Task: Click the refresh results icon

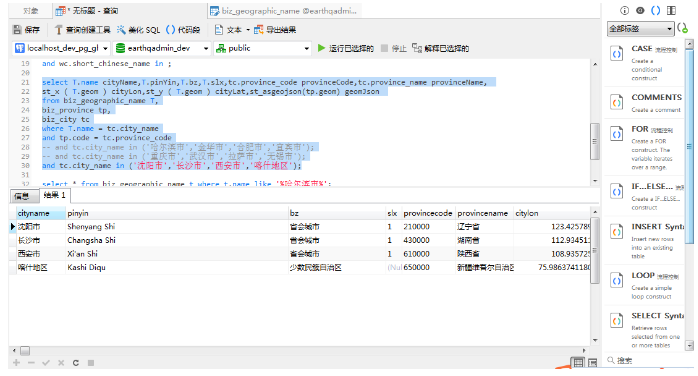Action: click(76, 363)
